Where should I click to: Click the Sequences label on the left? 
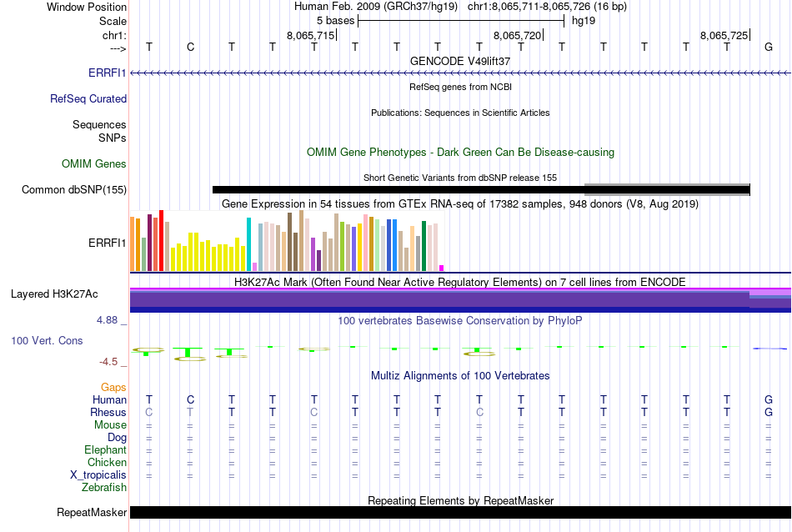[x=99, y=124]
